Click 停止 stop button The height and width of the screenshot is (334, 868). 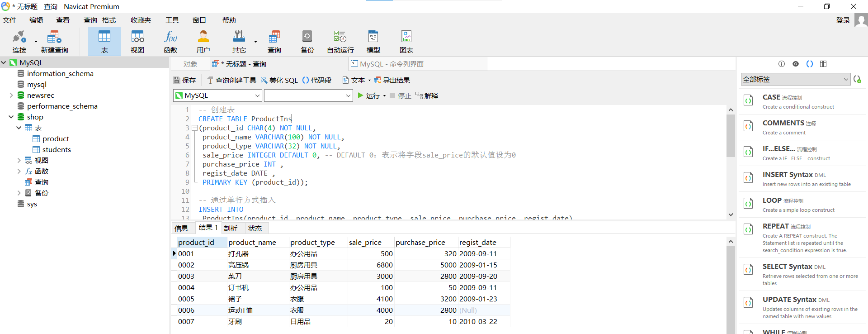(400, 95)
